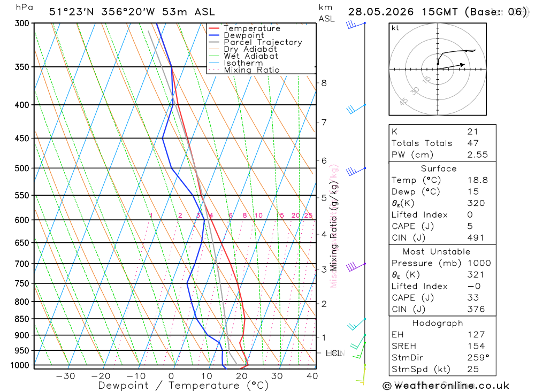
Task: Select the Totals Totals value 47
Action: 473,143
